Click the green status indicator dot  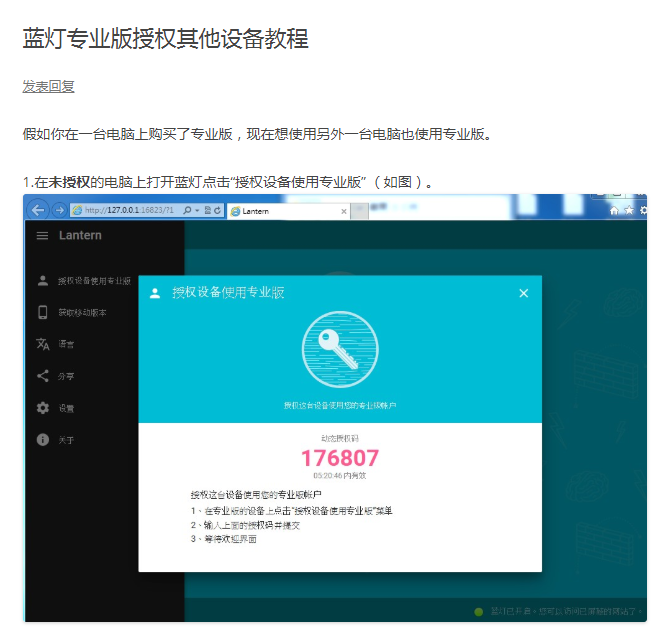coord(479,612)
